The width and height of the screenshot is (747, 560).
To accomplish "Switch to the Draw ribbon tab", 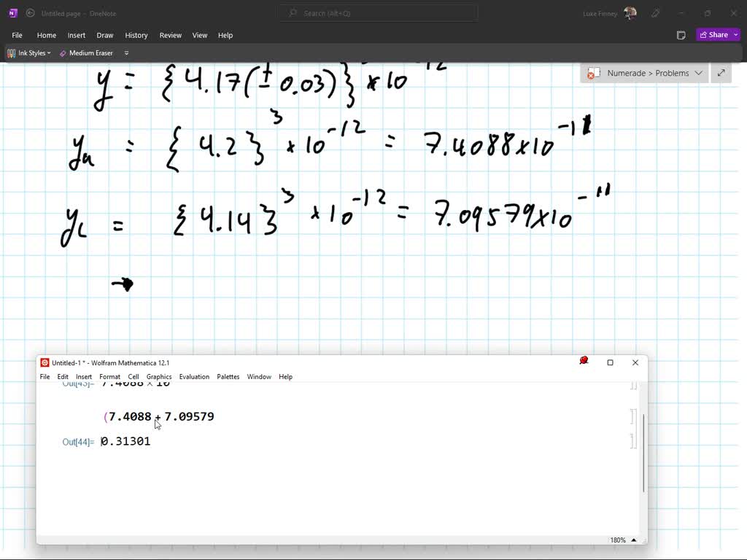I will coord(104,35).
